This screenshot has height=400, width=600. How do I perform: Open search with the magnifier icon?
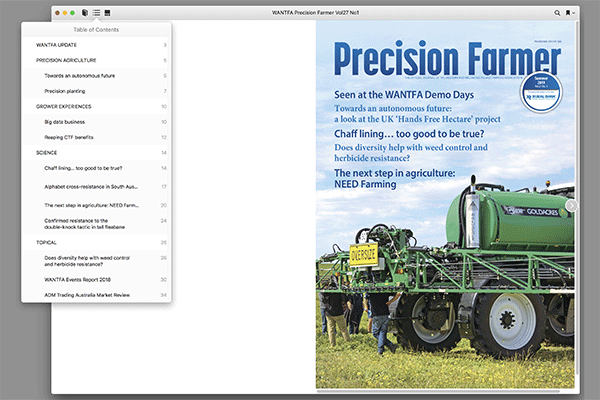pos(558,13)
